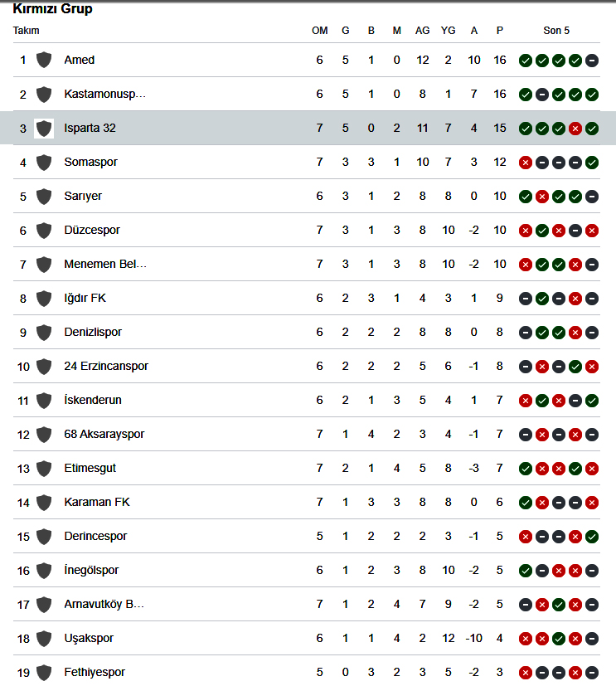Click Isparta 32's red loss icon

[575, 129]
